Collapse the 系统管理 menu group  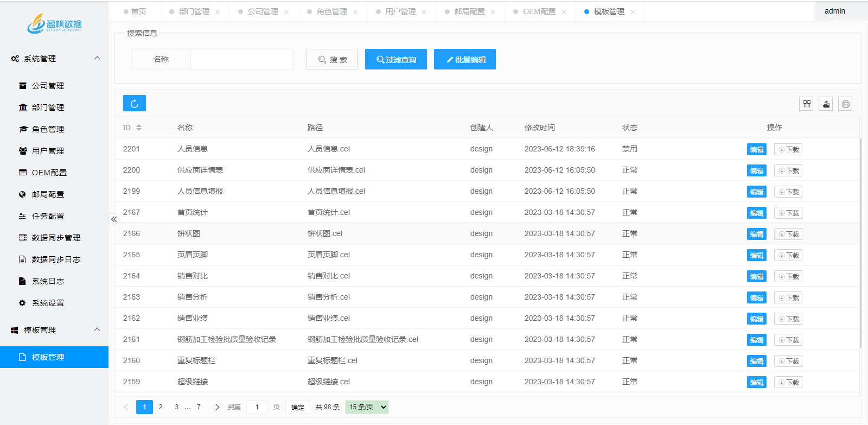[54, 59]
